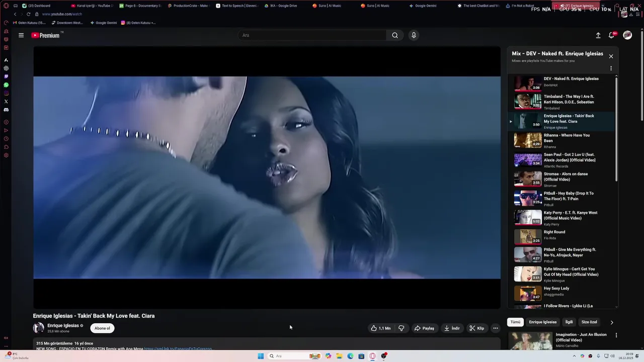Open the Discord sidebar icon
This screenshot has height=362, width=644.
(x=6, y=110)
